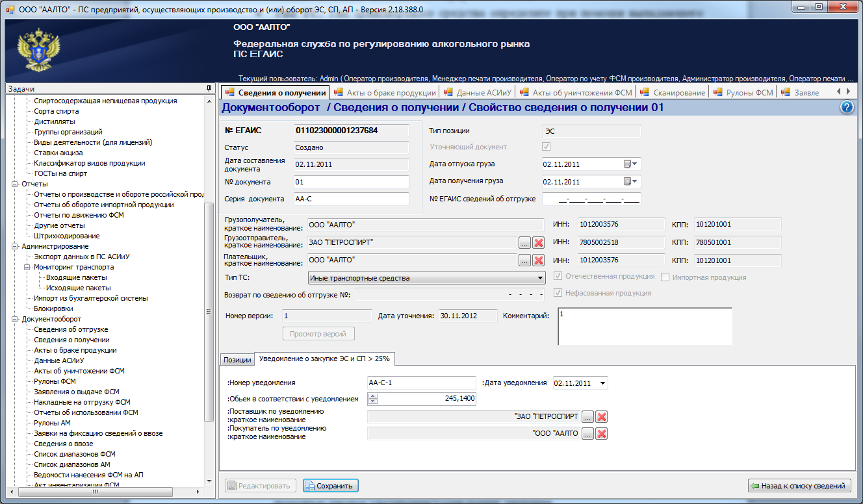863x504 pixels.
Task: Enable Импортная продукция checkbox
Action: (665, 277)
